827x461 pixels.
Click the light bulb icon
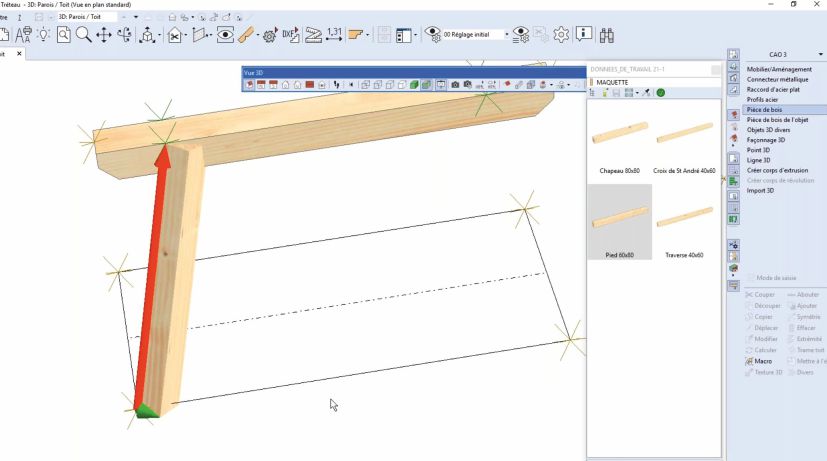(x=44, y=35)
